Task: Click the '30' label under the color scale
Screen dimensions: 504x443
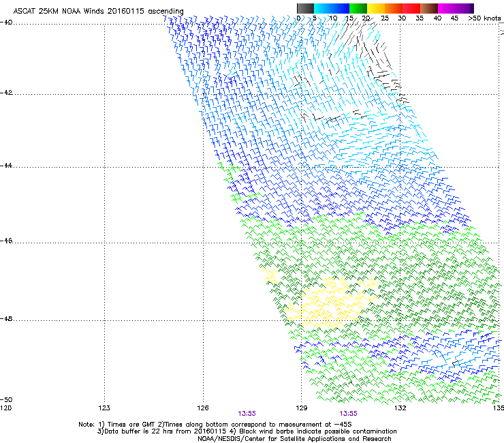Action: coord(402,18)
